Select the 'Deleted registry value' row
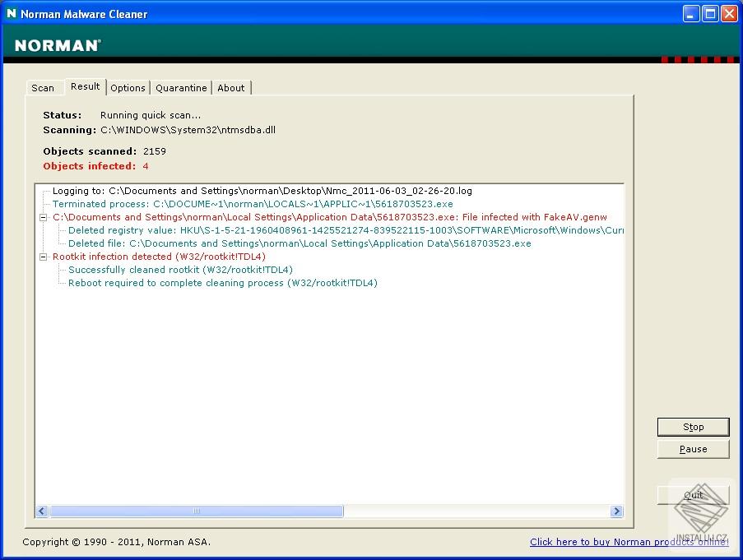 346,230
